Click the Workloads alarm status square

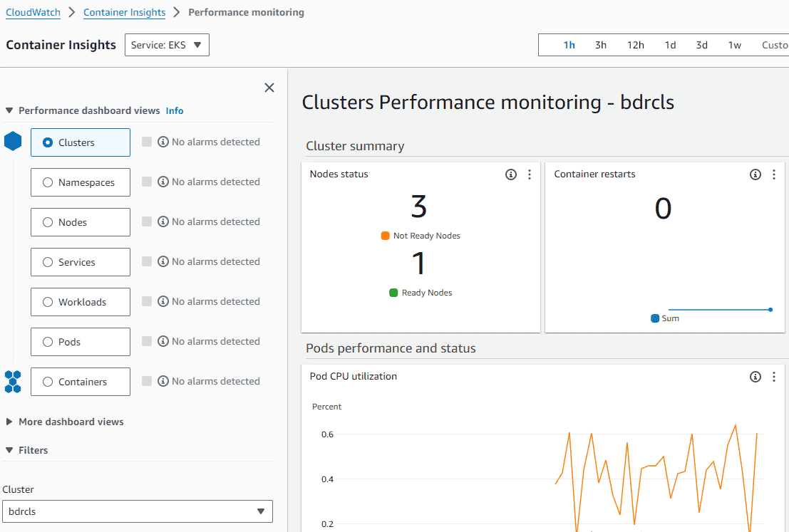tap(147, 301)
